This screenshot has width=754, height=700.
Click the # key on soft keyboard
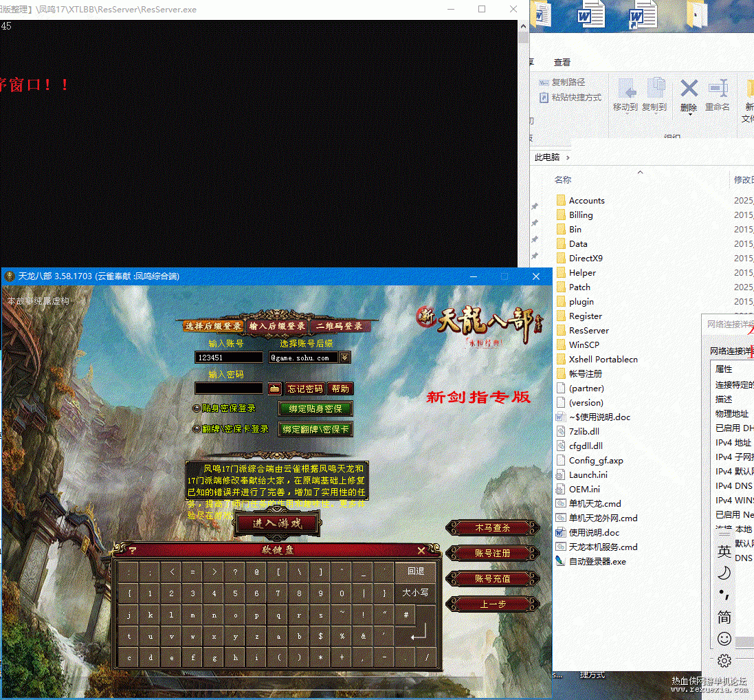tap(406, 615)
